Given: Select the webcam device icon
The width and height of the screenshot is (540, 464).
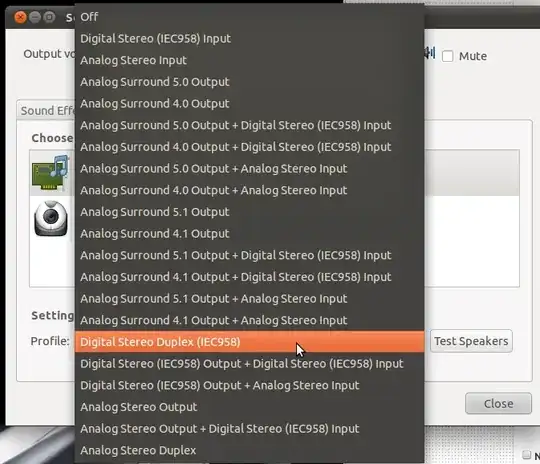Looking at the screenshot, I should tap(51, 218).
